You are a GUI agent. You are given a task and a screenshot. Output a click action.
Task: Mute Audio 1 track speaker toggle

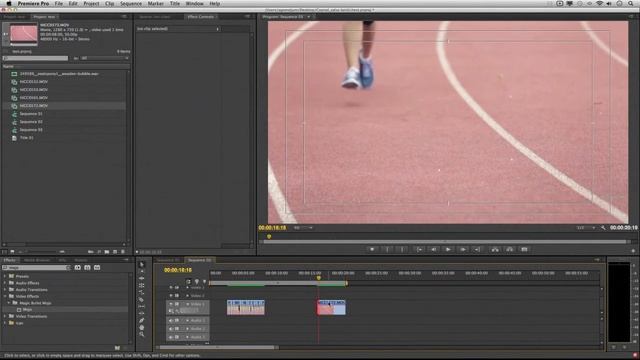tap(171, 320)
